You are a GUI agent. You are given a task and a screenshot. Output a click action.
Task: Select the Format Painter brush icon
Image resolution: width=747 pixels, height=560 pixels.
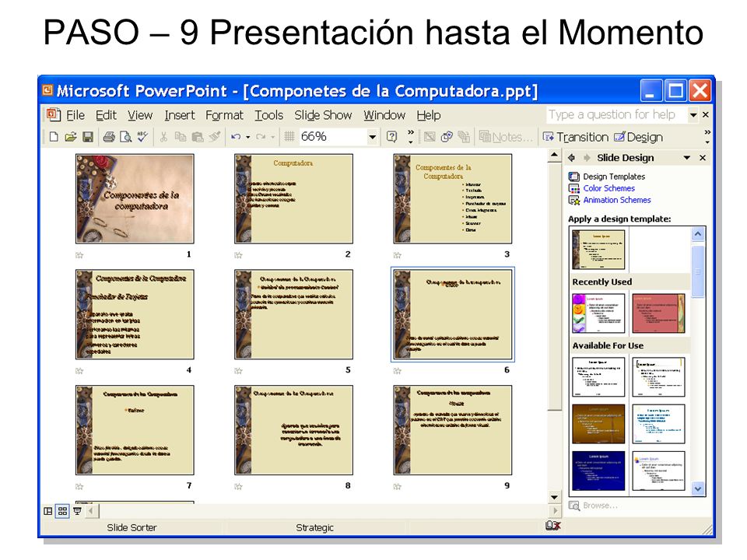pyautogui.click(x=215, y=137)
